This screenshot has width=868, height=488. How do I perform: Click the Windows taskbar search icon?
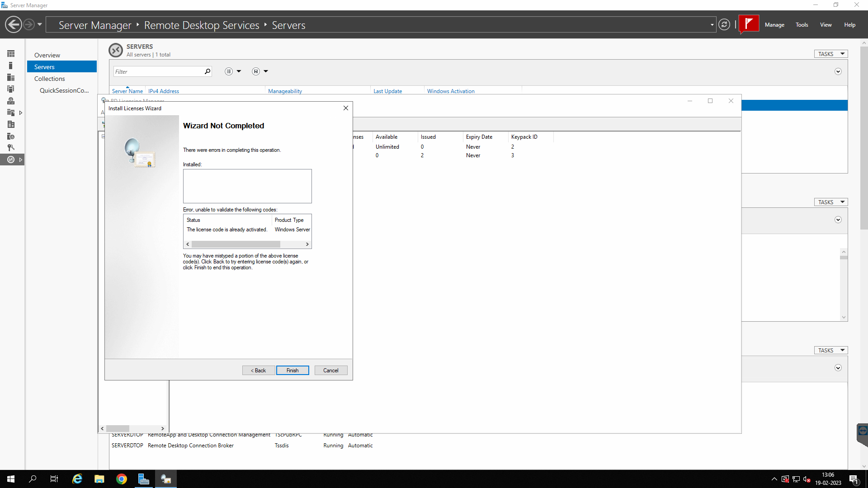pos(33,479)
